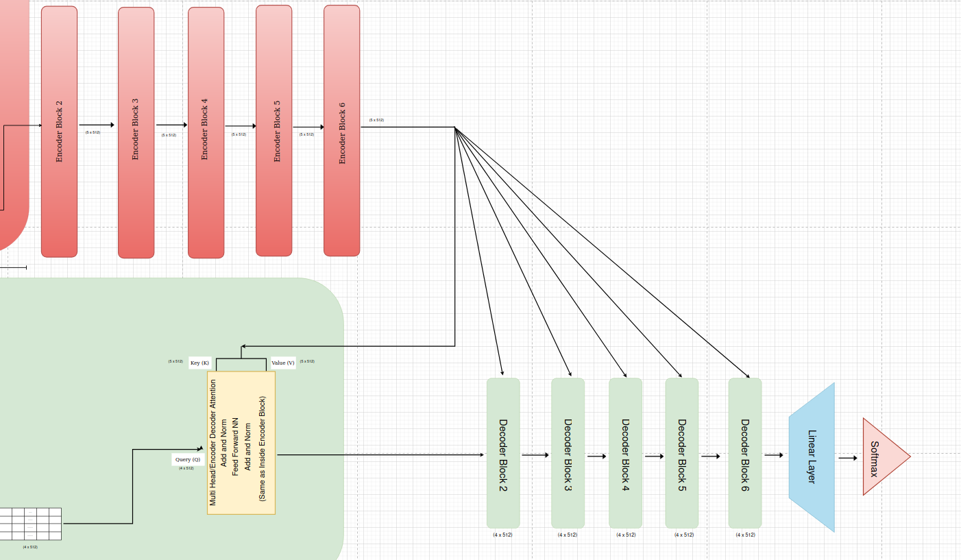Click the (5 x 512) label right of Encoder Block 6
The image size is (961, 560).
click(376, 120)
